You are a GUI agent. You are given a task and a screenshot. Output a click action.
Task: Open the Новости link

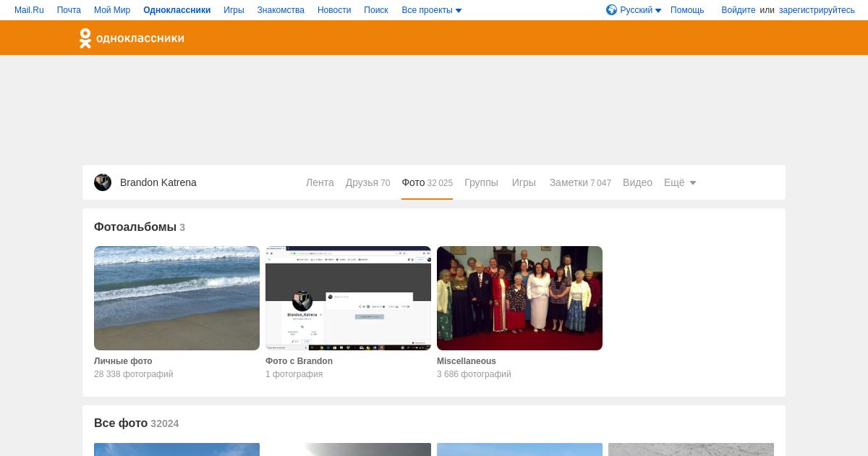[334, 10]
